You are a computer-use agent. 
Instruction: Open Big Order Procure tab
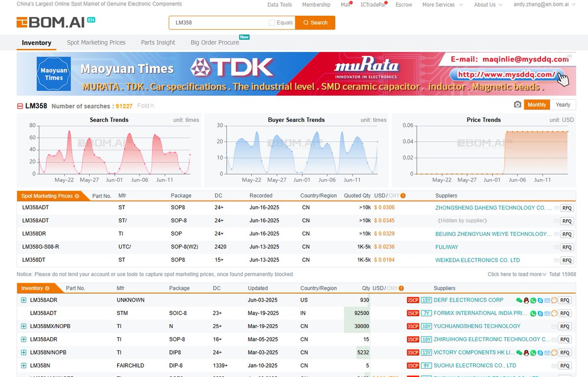215,43
